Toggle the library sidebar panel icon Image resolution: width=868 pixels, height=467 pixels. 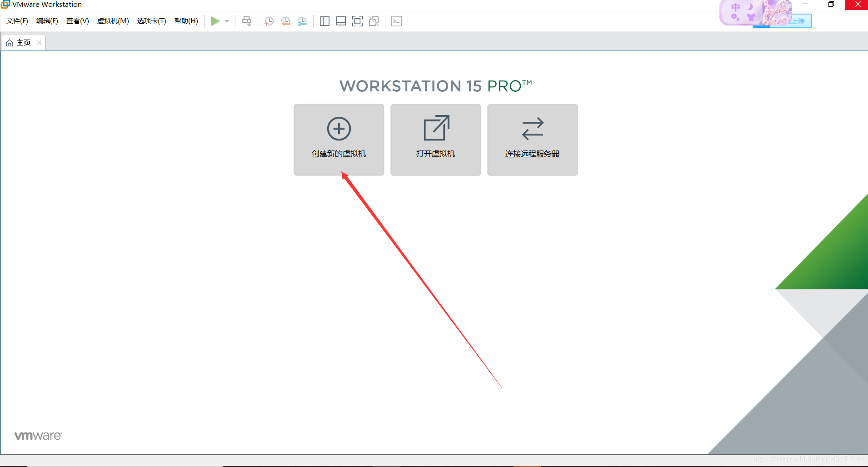324,21
